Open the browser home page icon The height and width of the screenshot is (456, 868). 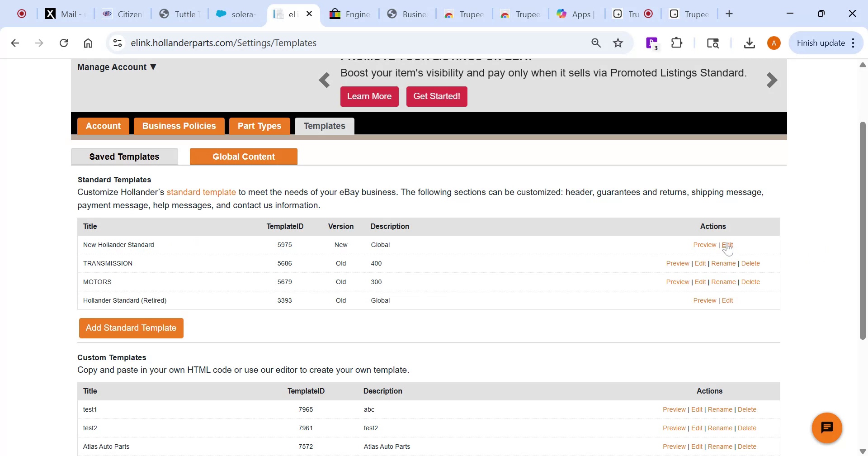point(88,43)
